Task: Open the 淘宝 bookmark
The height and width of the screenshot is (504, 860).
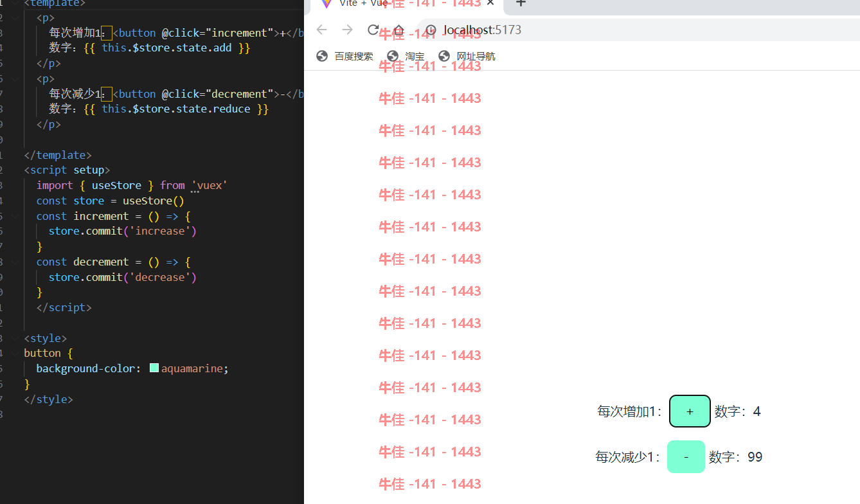Action: [x=406, y=56]
